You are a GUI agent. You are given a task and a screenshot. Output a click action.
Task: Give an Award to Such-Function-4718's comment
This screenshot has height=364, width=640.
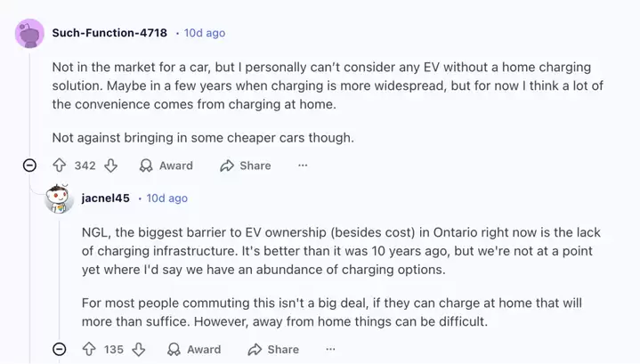pyautogui.click(x=166, y=166)
